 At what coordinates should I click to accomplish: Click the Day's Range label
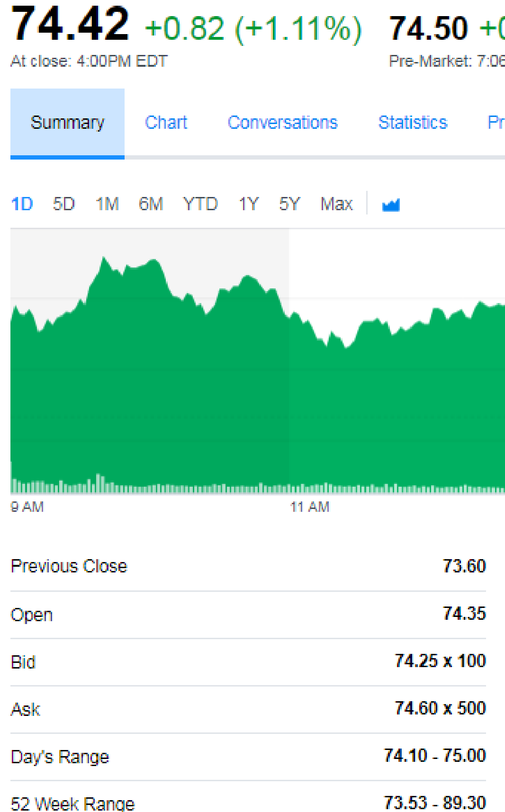coord(60,757)
